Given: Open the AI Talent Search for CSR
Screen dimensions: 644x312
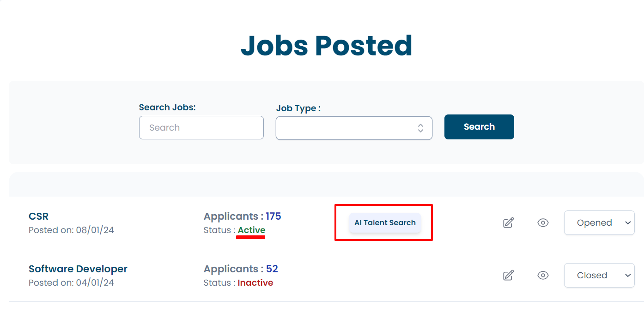Looking at the screenshot, I should (x=385, y=222).
